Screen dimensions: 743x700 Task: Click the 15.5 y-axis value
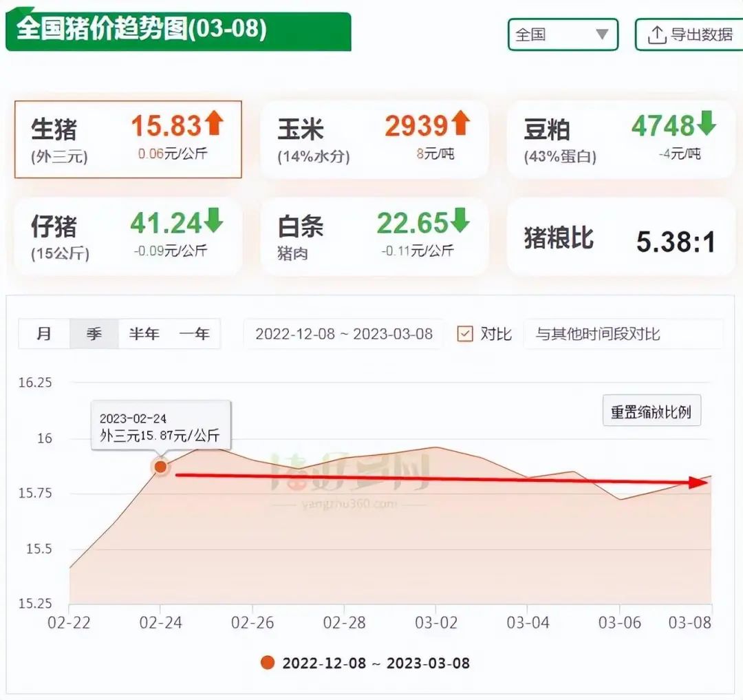pyautogui.click(x=39, y=549)
